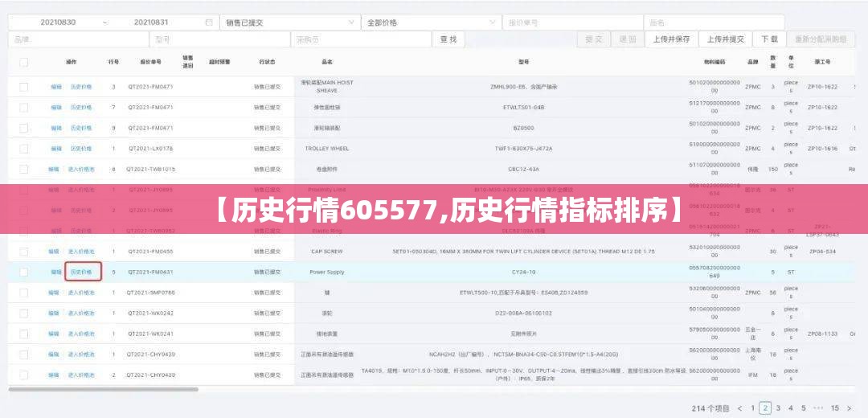
Task: Check the BZ0500 row checkbox
Action: tap(24, 128)
